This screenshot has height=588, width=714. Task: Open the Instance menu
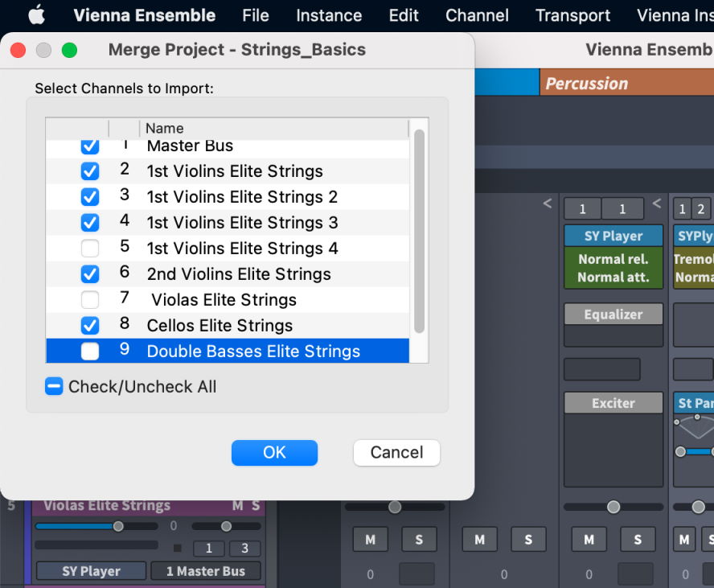point(329,15)
